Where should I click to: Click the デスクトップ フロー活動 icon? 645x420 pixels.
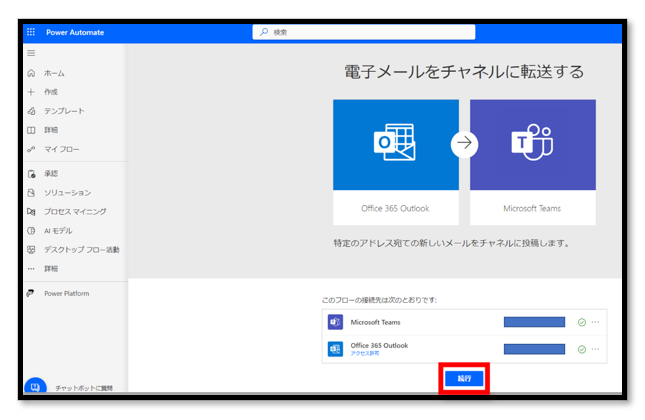coord(31,250)
